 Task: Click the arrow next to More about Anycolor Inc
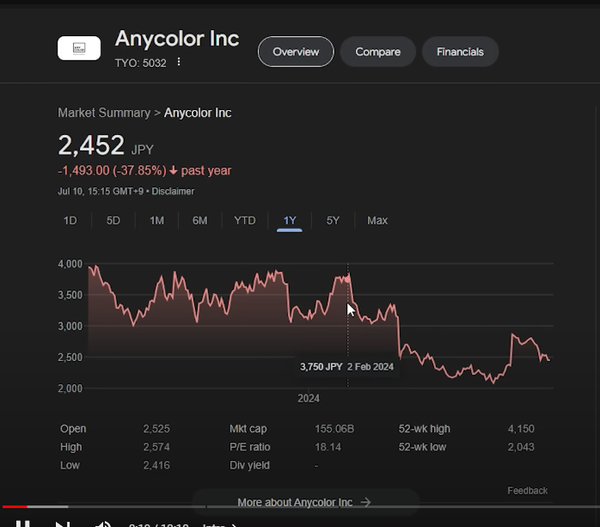(366, 502)
